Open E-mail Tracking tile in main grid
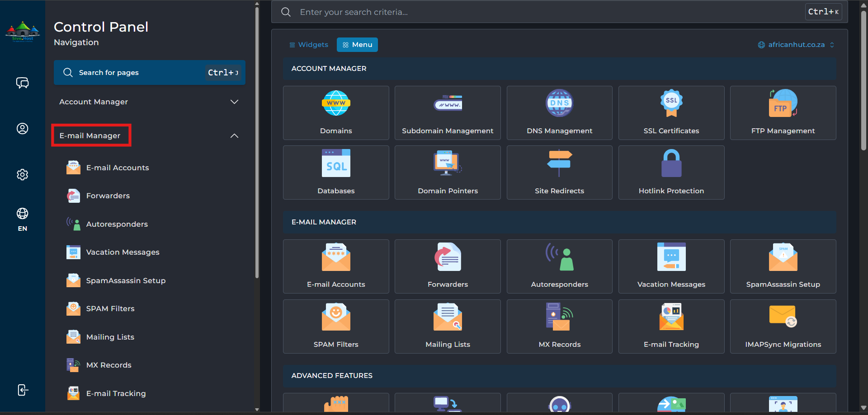 pos(671,326)
